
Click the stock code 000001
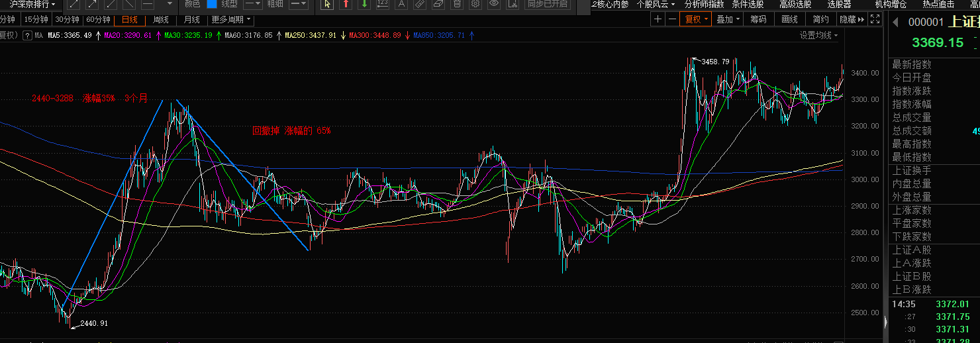[x=925, y=22]
